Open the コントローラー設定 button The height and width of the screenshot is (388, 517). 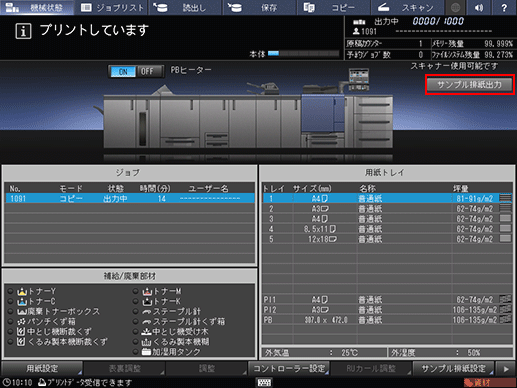coord(289,369)
